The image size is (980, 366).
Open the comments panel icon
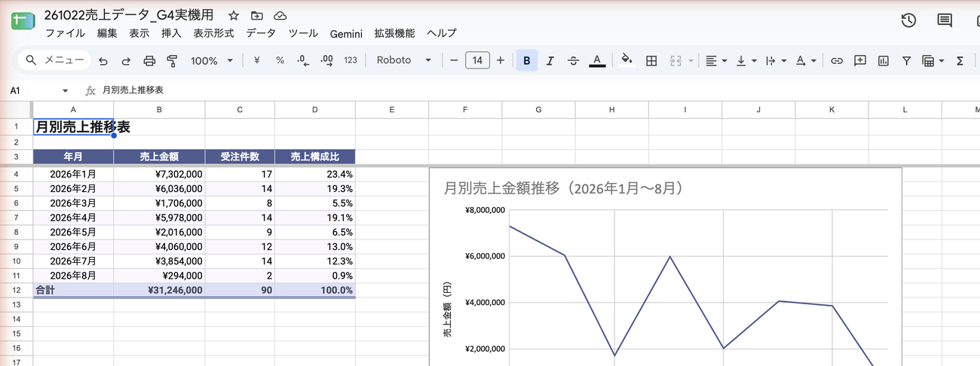(x=945, y=20)
